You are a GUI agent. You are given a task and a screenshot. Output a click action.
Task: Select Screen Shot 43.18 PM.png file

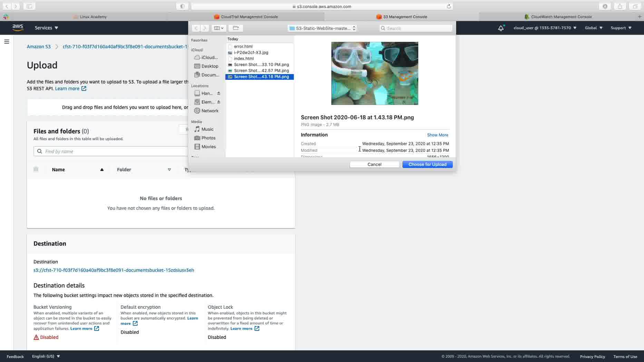[x=260, y=77]
